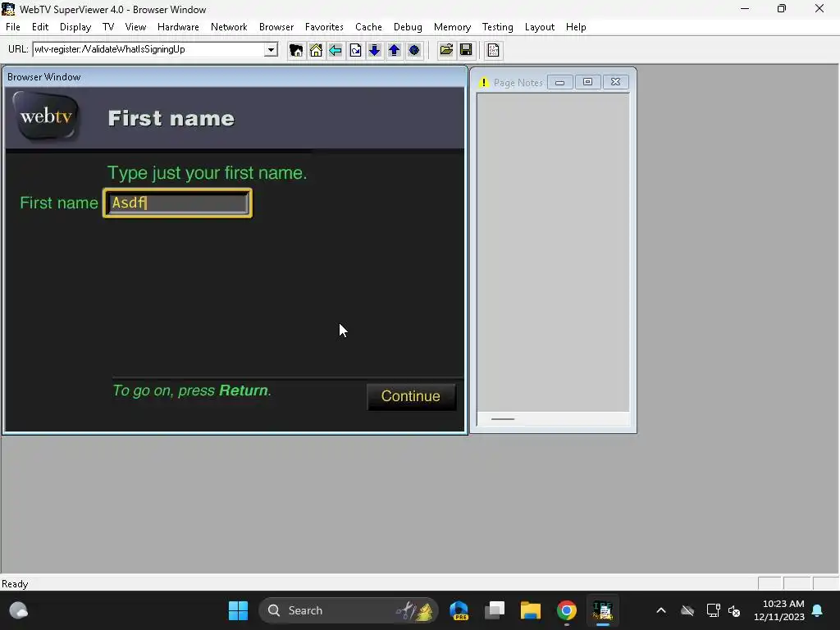Open the Network menu

click(x=229, y=27)
